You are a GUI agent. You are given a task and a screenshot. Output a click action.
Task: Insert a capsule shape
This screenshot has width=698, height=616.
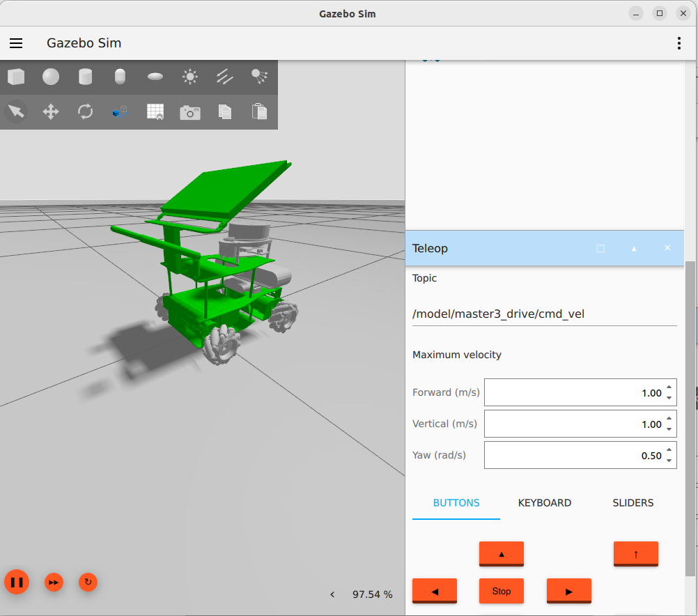point(121,77)
